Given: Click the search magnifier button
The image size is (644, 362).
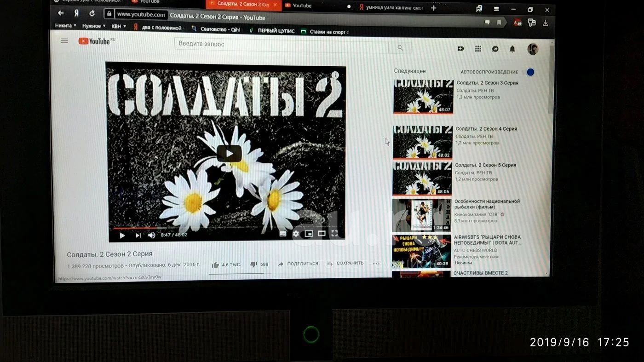Looking at the screenshot, I should (x=400, y=47).
